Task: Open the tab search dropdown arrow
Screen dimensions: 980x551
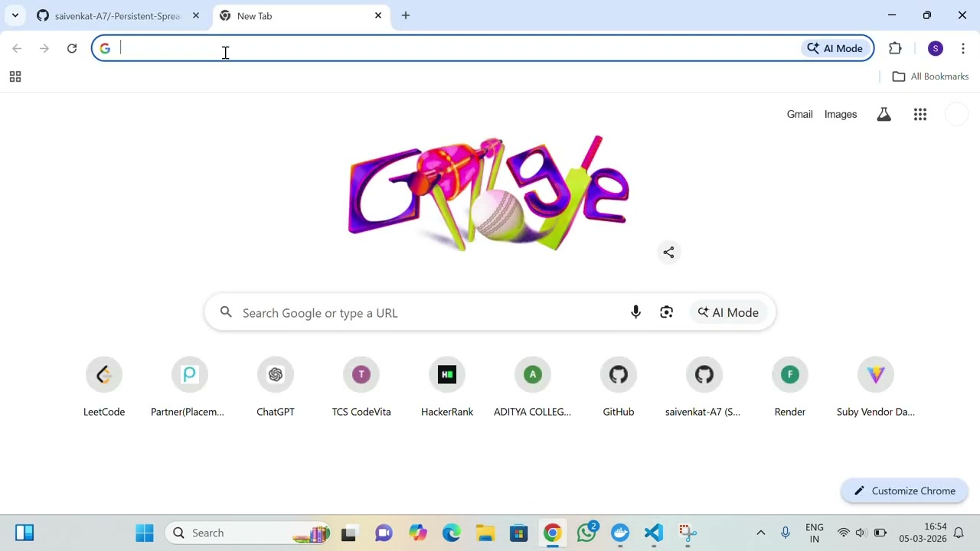Action: pyautogui.click(x=15, y=15)
